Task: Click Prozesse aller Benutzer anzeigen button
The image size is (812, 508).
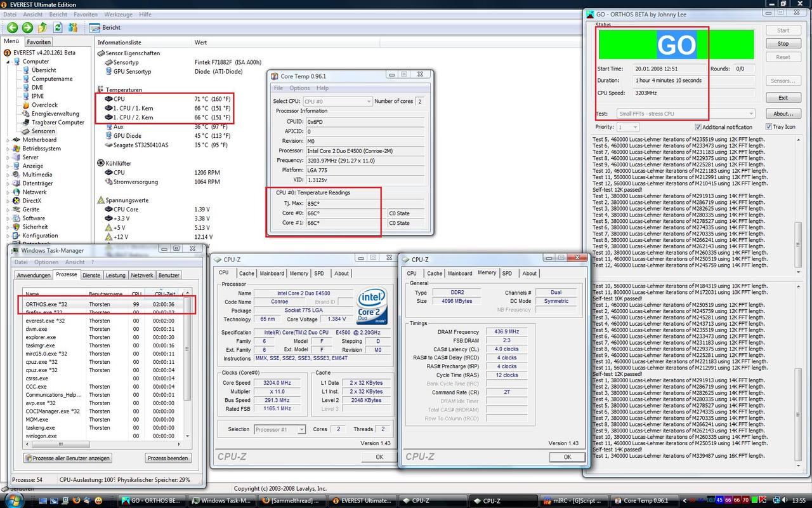Action: (x=68, y=458)
